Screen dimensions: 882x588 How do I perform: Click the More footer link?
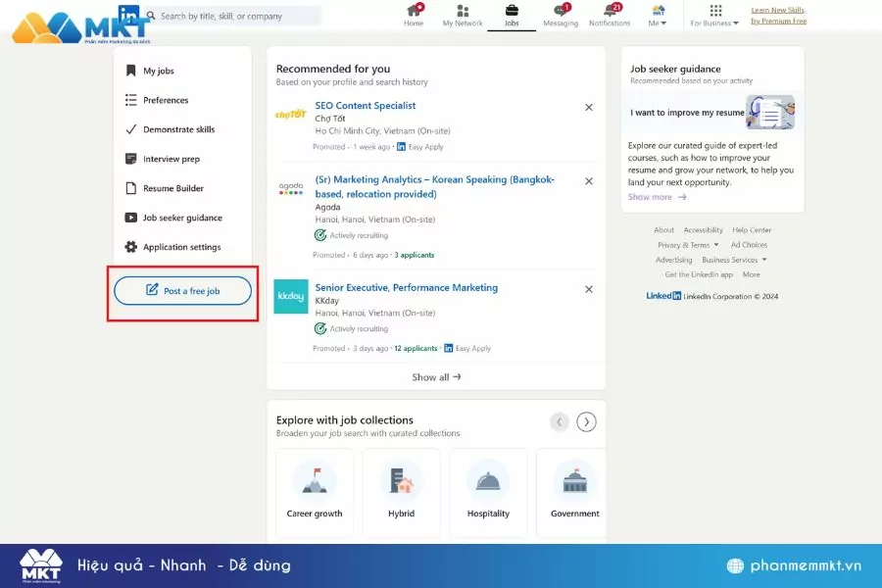pyautogui.click(x=751, y=274)
